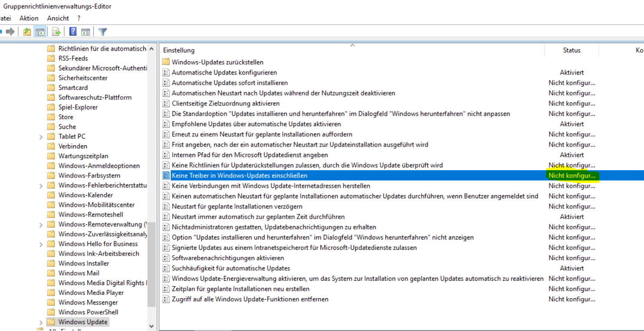644x331 pixels.
Task: Select the Windows-Mobilitätscenter tree folder
Action: (97, 205)
